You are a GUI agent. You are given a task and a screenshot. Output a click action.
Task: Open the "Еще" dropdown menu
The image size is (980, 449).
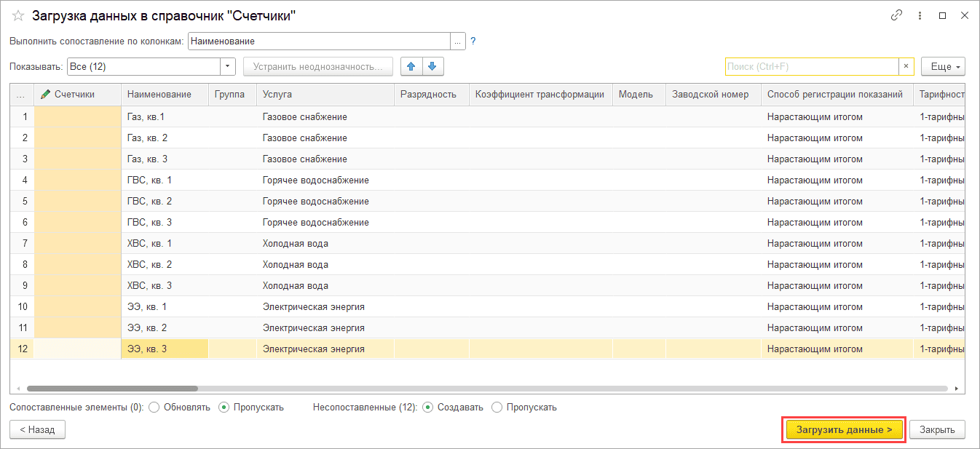click(942, 67)
